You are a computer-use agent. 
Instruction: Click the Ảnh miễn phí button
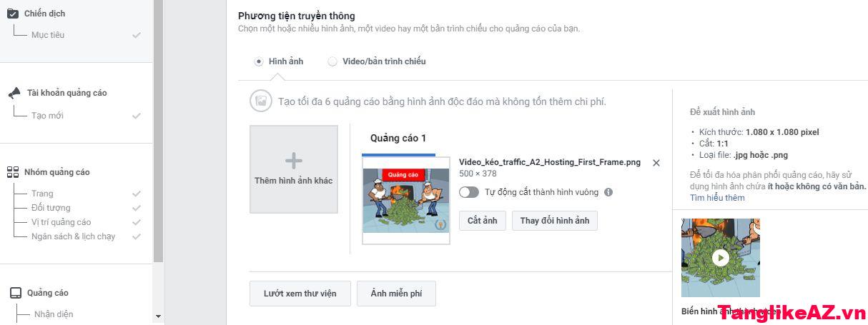tap(396, 294)
